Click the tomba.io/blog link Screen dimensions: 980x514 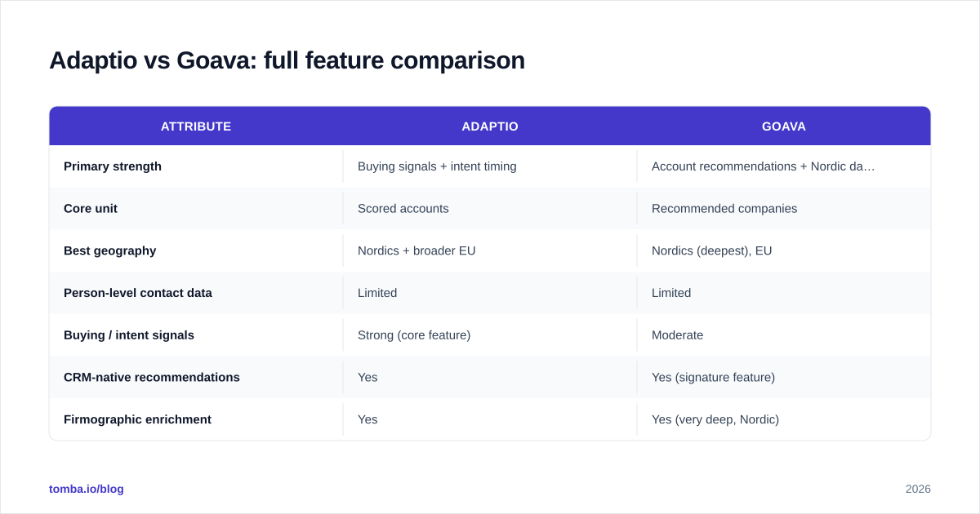coord(87,489)
